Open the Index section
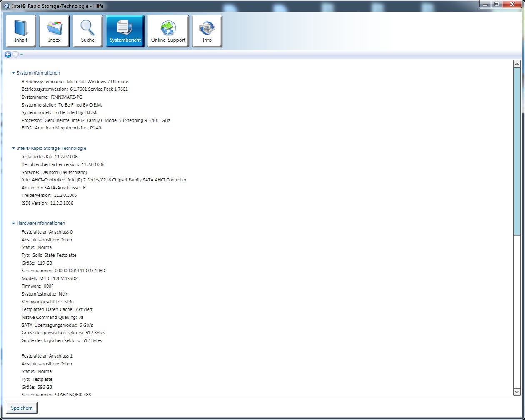The width and height of the screenshot is (525, 420). click(x=54, y=31)
